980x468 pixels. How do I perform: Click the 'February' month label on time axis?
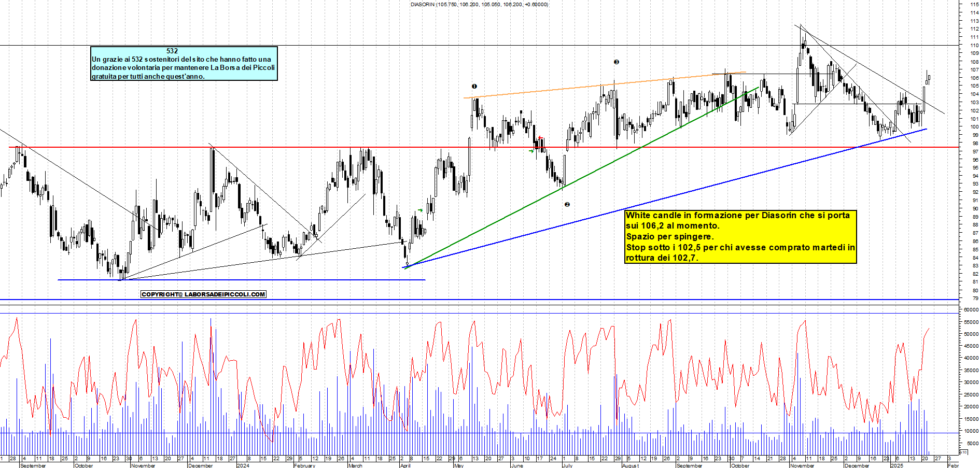304,465
